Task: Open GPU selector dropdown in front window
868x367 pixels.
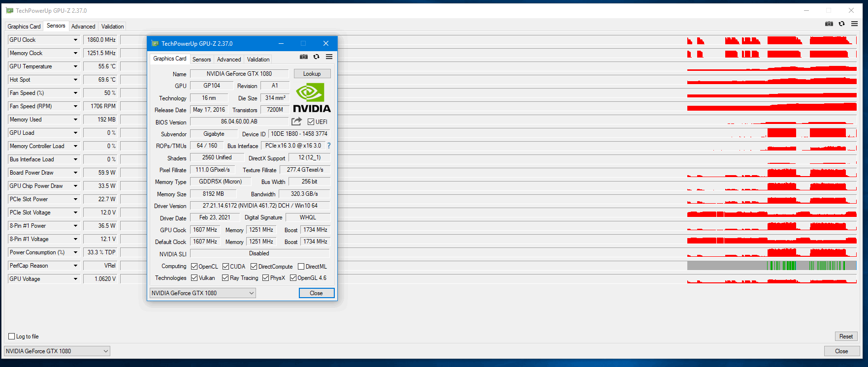Action: pos(203,293)
